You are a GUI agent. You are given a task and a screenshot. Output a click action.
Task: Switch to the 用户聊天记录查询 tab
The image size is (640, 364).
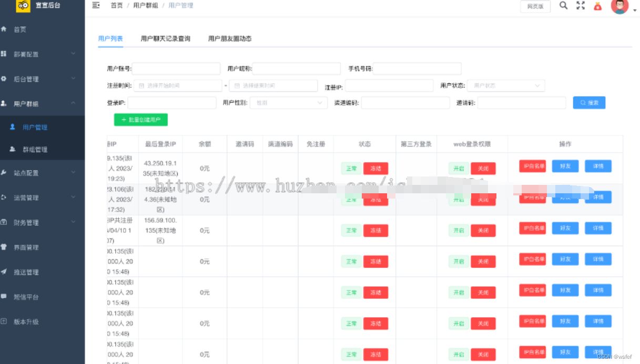pos(166,38)
